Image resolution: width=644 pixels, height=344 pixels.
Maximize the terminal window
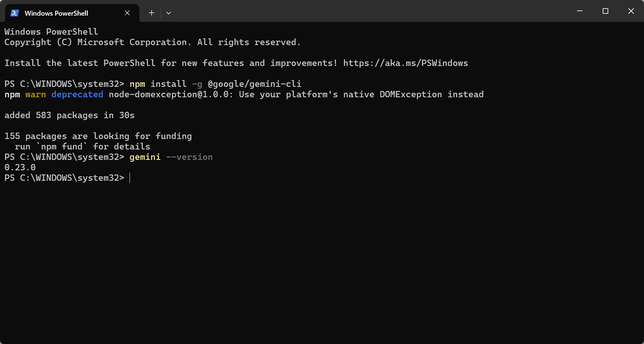click(x=605, y=11)
